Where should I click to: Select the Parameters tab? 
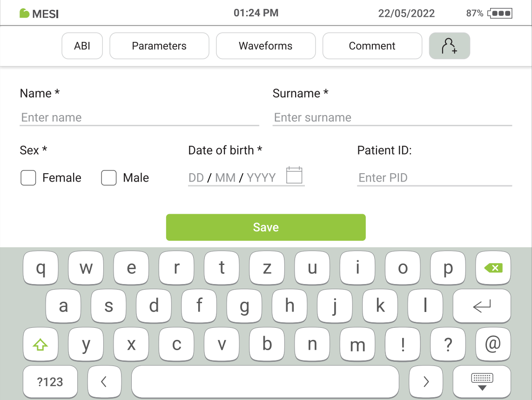(159, 46)
